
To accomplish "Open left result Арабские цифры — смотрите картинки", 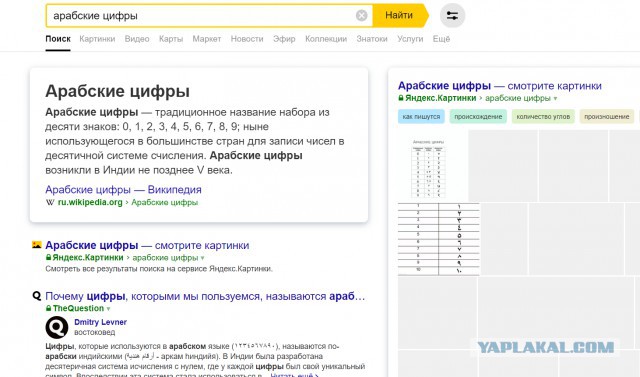I will (x=147, y=245).
